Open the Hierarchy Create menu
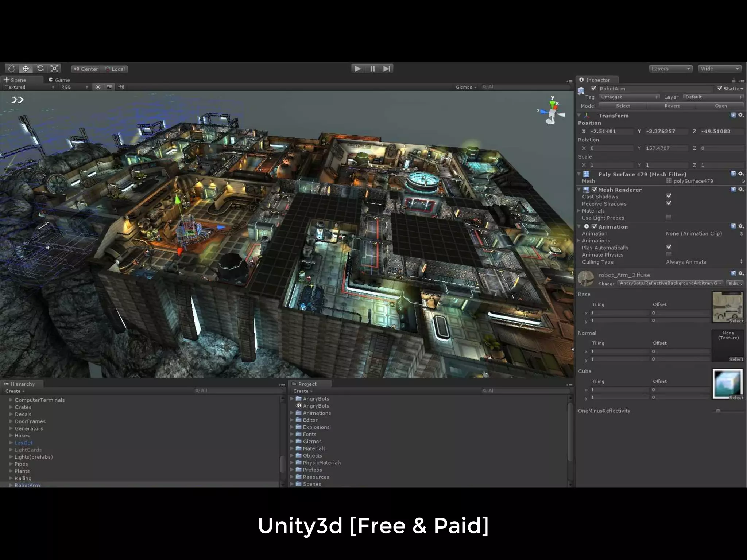 point(15,391)
